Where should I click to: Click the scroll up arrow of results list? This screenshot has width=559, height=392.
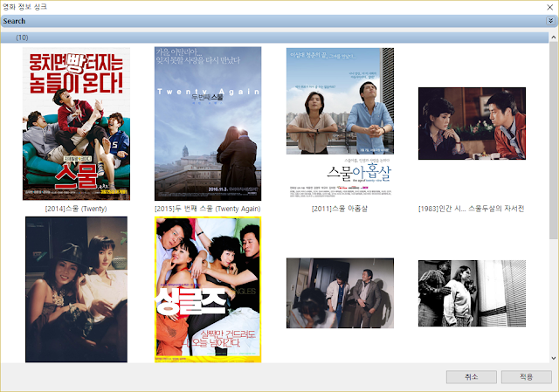tap(553, 37)
